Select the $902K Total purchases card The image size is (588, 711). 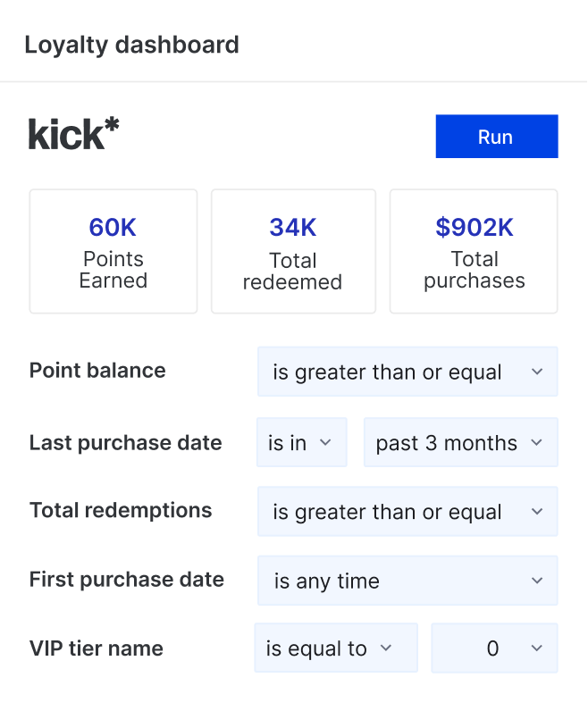point(474,251)
